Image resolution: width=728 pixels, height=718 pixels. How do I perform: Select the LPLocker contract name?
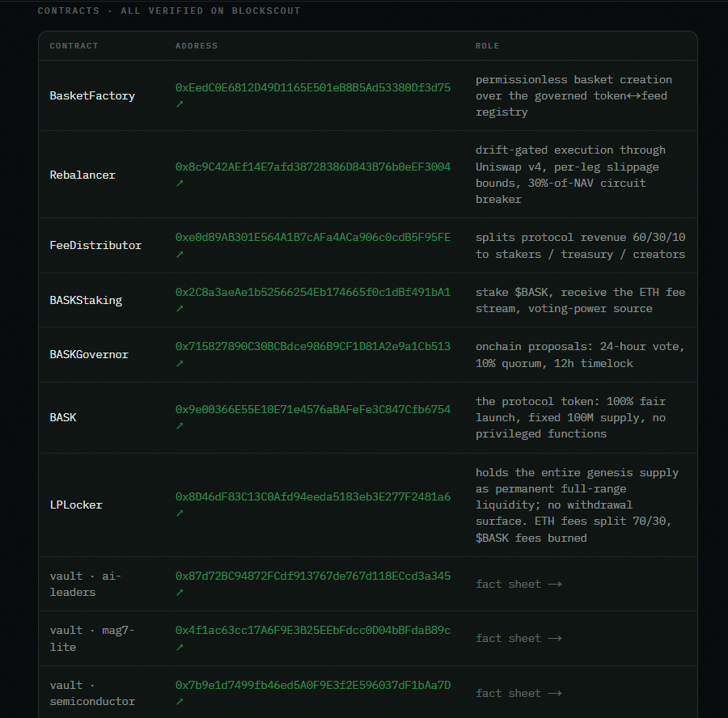(x=76, y=505)
